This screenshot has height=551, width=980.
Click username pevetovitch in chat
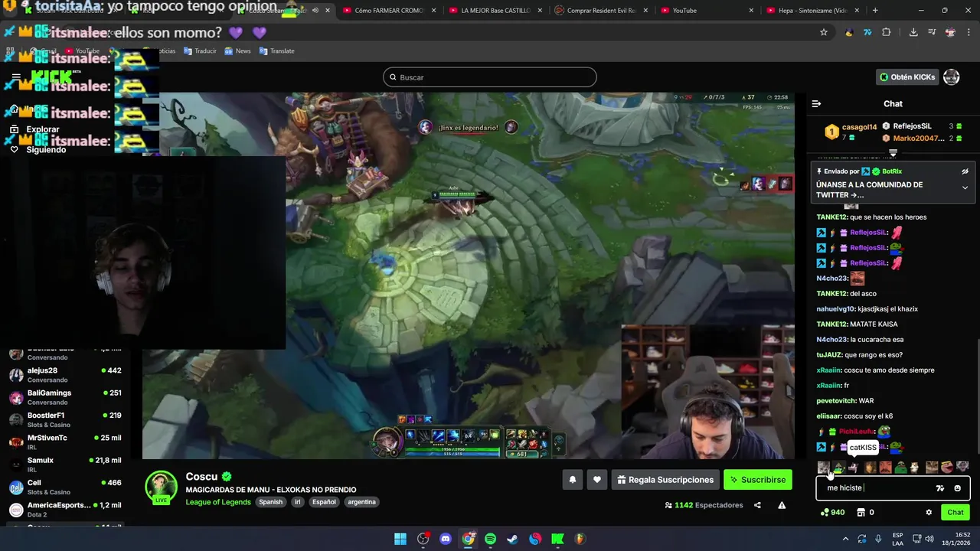tap(837, 401)
